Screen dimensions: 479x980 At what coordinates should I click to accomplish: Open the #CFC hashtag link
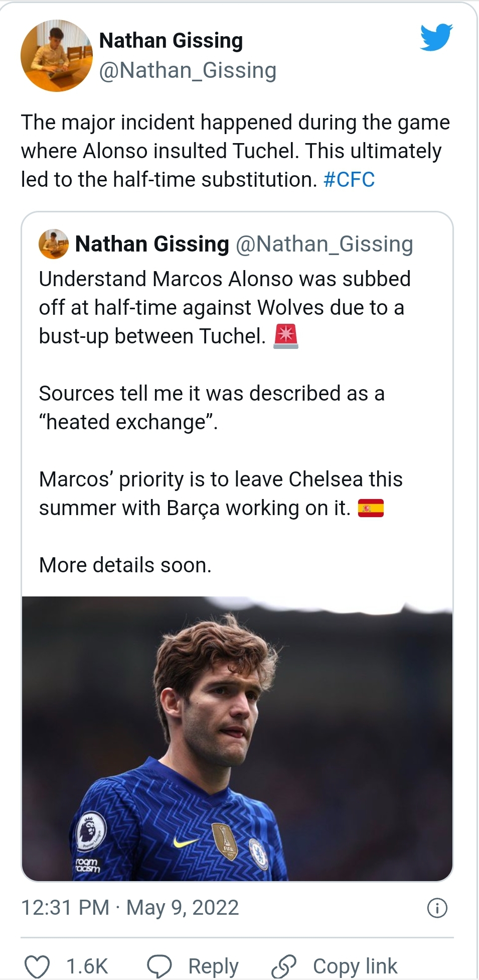tap(349, 180)
